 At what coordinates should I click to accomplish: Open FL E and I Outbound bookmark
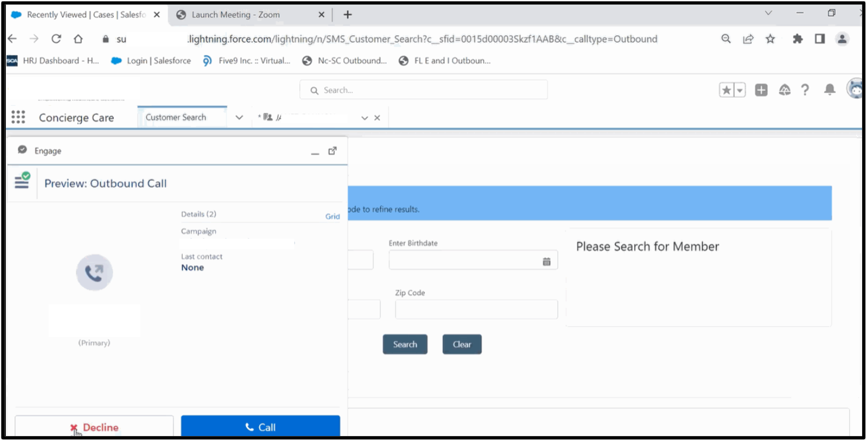click(445, 60)
